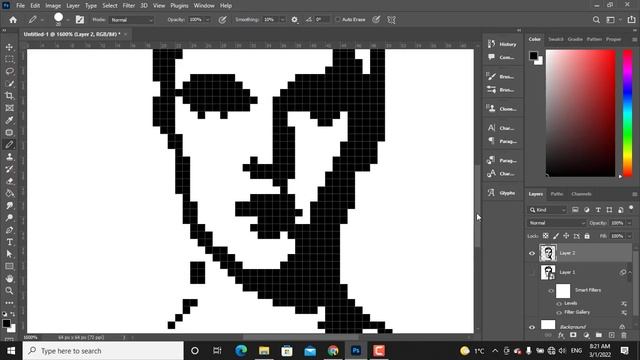Open Windows Start menu
Image resolution: width=640 pixels, height=360 pixels.
pos(11,351)
